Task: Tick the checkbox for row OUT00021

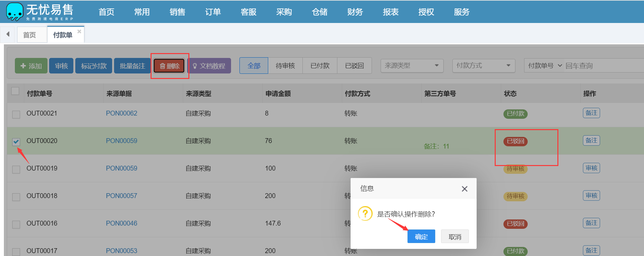Action: coord(16,114)
